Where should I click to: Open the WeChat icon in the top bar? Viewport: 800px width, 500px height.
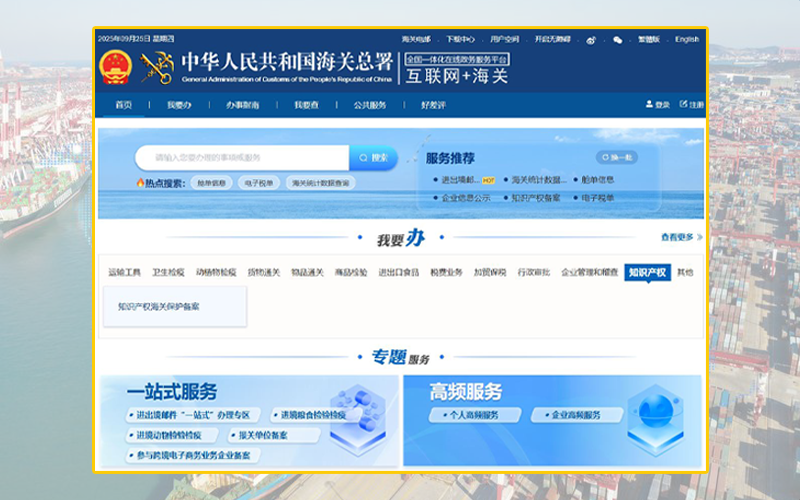[617, 40]
